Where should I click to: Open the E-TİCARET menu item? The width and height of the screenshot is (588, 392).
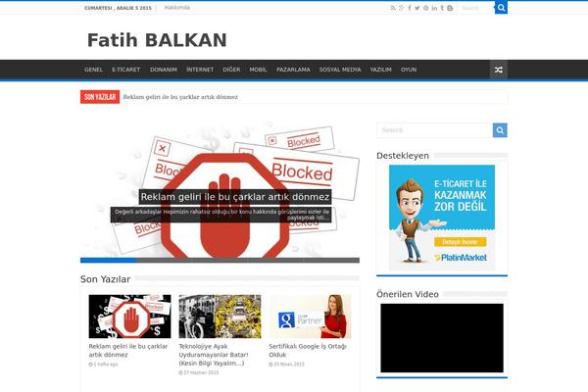pos(126,70)
